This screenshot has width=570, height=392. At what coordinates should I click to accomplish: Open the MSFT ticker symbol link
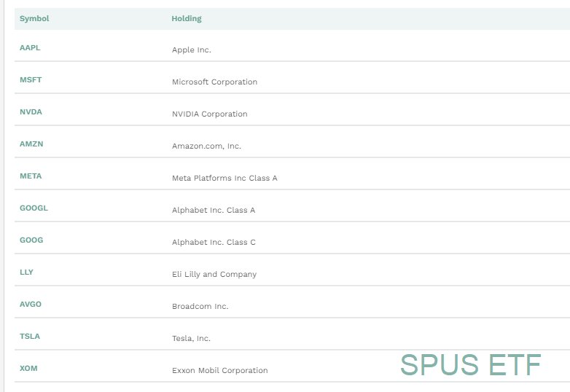point(31,79)
